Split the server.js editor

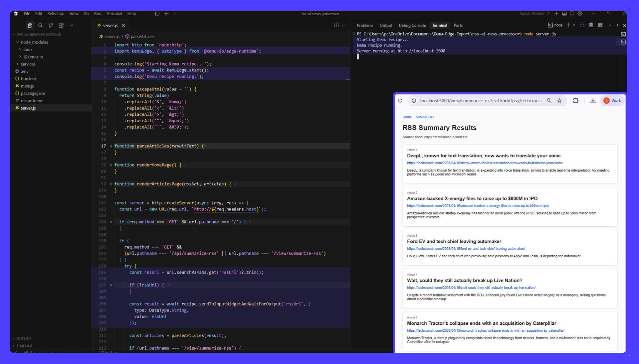(336, 25)
